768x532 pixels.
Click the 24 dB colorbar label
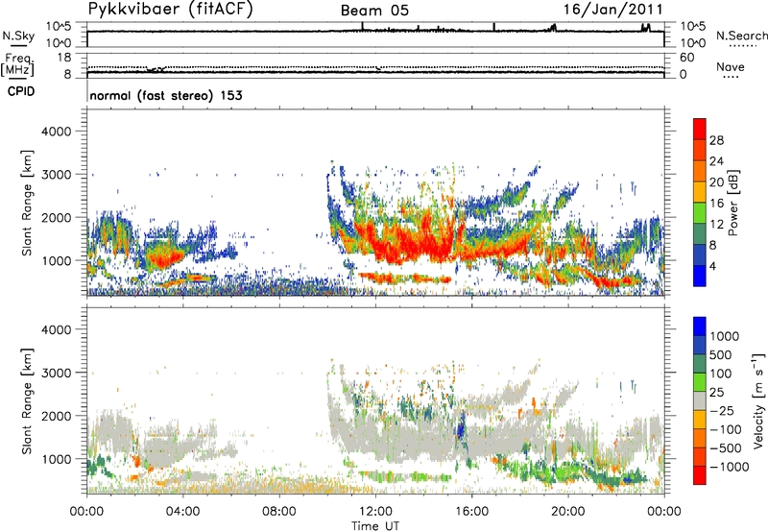tap(716, 161)
